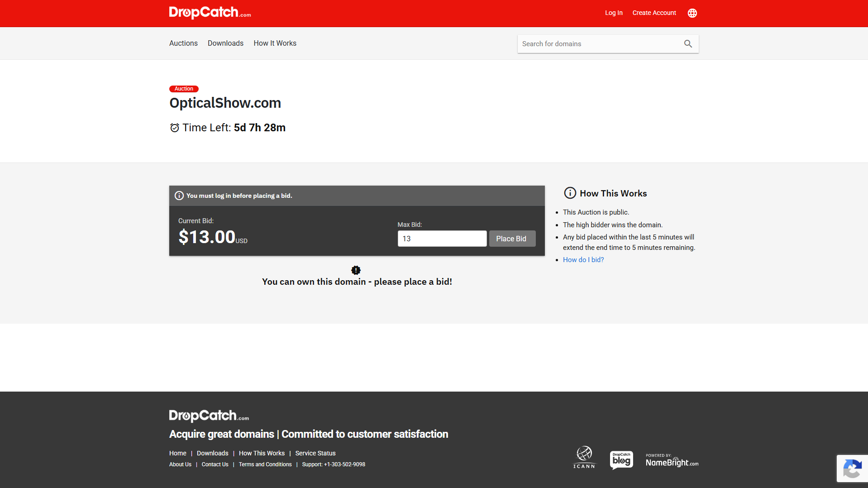Open the How do I bid? link
Screen dimensions: 868x488
[x=583, y=260]
